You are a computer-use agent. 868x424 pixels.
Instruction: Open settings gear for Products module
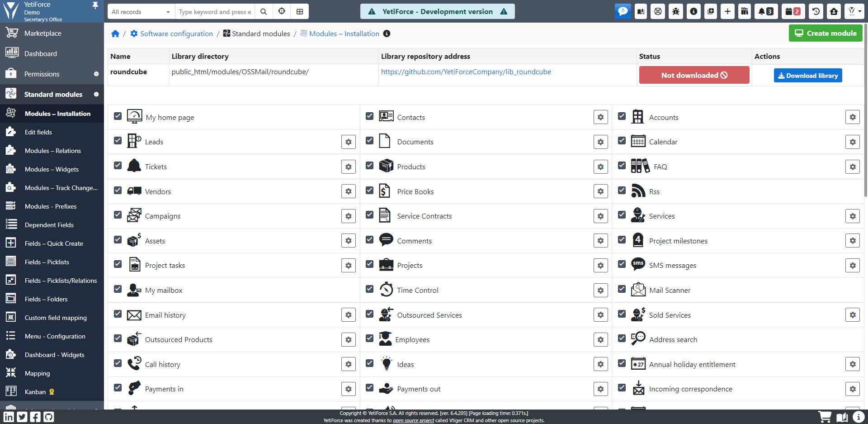(x=601, y=167)
